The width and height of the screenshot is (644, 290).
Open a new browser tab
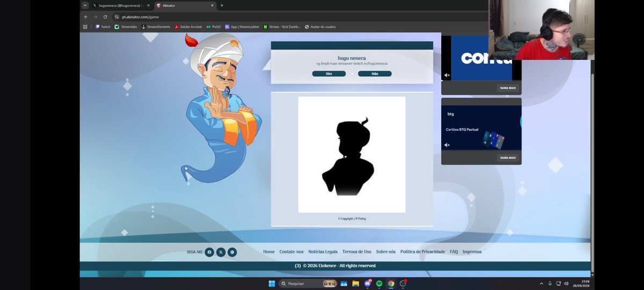222,5
